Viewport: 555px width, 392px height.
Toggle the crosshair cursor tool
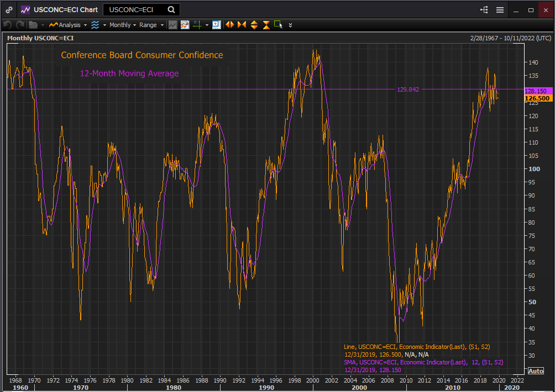point(197,25)
